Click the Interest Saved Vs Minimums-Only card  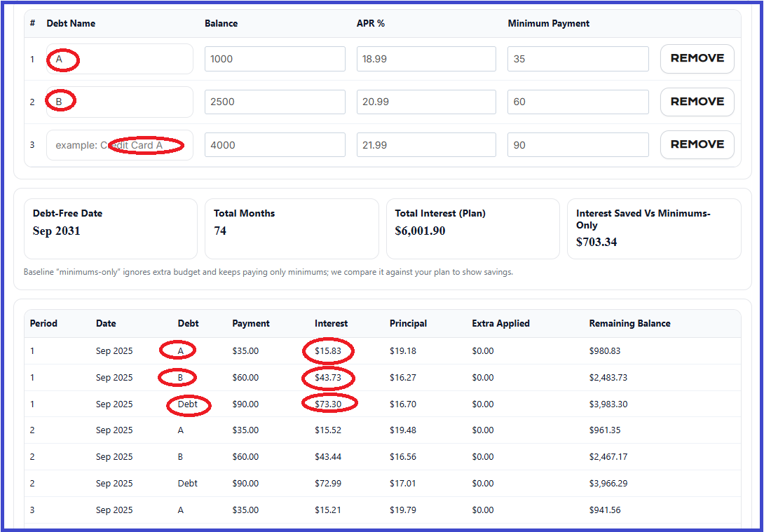tap(653, 229)
